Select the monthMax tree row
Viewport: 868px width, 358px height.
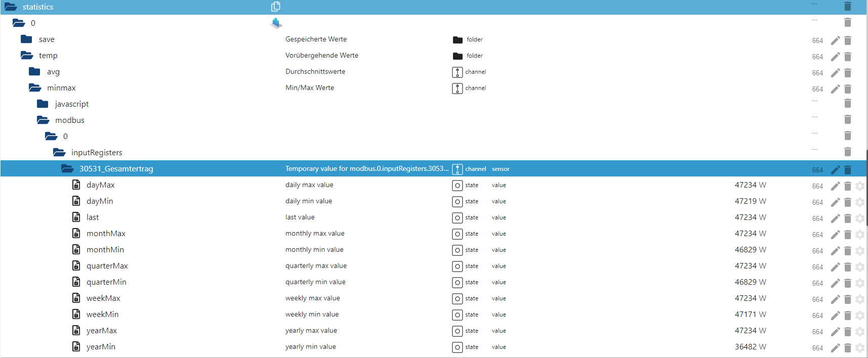[434, 233]
